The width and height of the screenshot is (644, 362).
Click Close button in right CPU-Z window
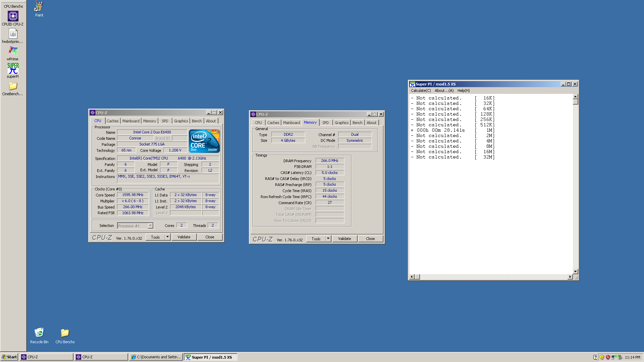[x=370, y=239]
